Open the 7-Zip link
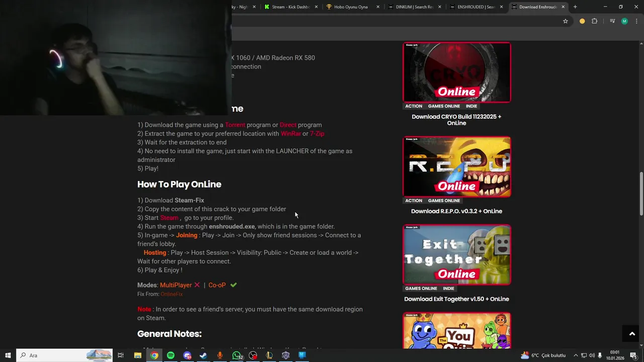 (x=317, y=134)
